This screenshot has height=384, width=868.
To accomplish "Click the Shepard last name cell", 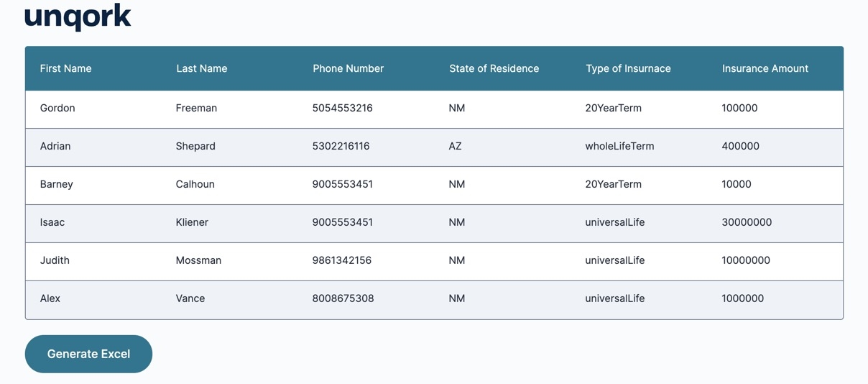I will [195, 146].
